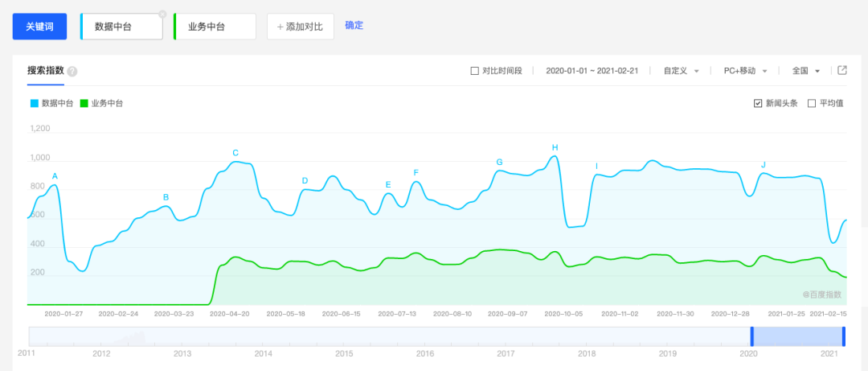Open news marker G on the chart
Image resolution: width=868 pixels, height=371 pixels.
click(x=499, y=162)
